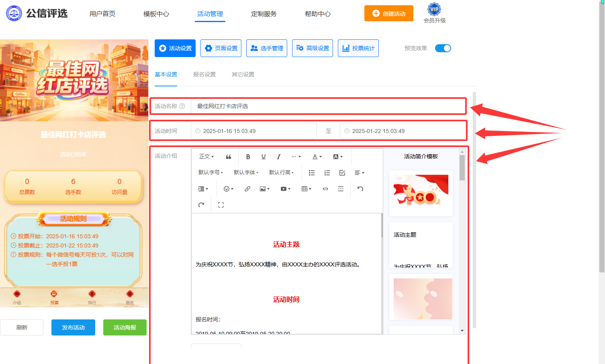The height and width of the screenshot is (364, 605).
Task: Click the template panel scrollbar down arrow
Action: 462,331
